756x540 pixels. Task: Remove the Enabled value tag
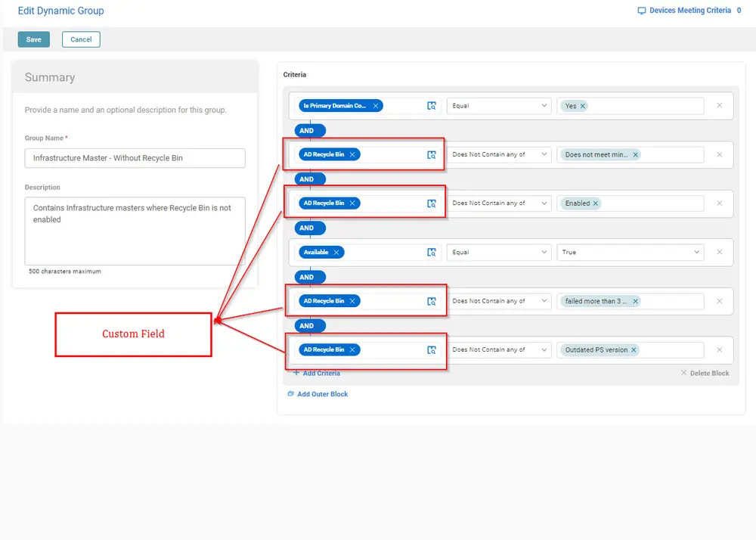pos(596,203)
